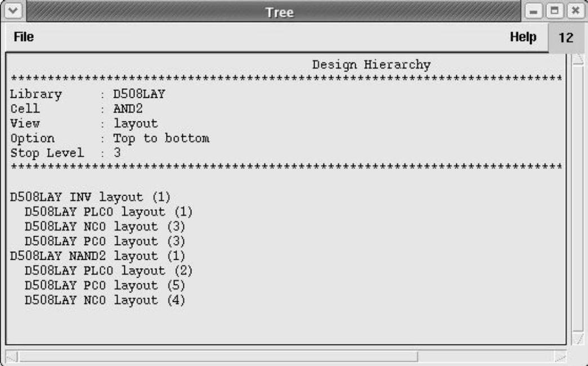The height and width of the screenshot is (366, 588).
Task: Click the window number 12 box
Action: pos(566,39)
